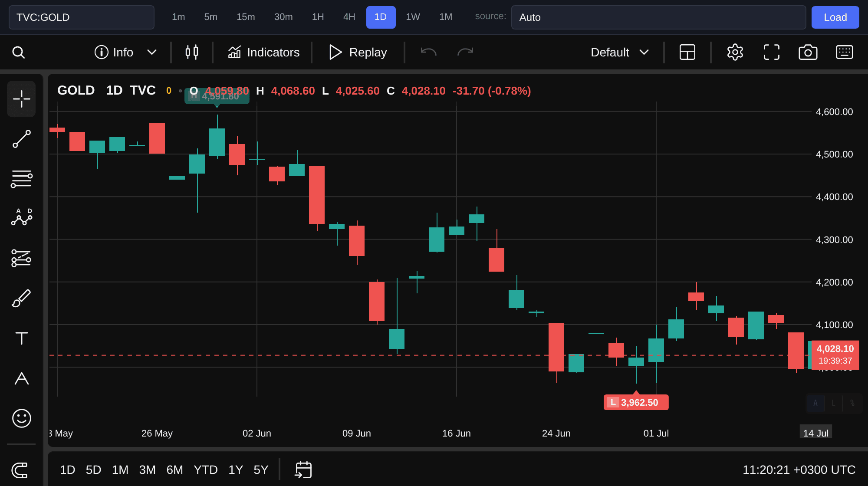
Task: Click the Load button
Action: click(835, 17)
